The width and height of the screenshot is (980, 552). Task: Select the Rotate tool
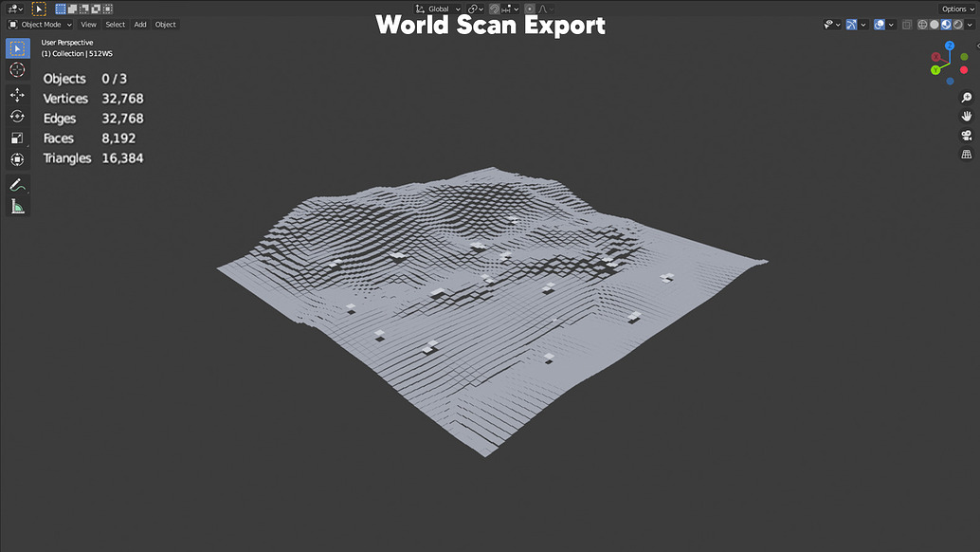click(x=16, y=116)
